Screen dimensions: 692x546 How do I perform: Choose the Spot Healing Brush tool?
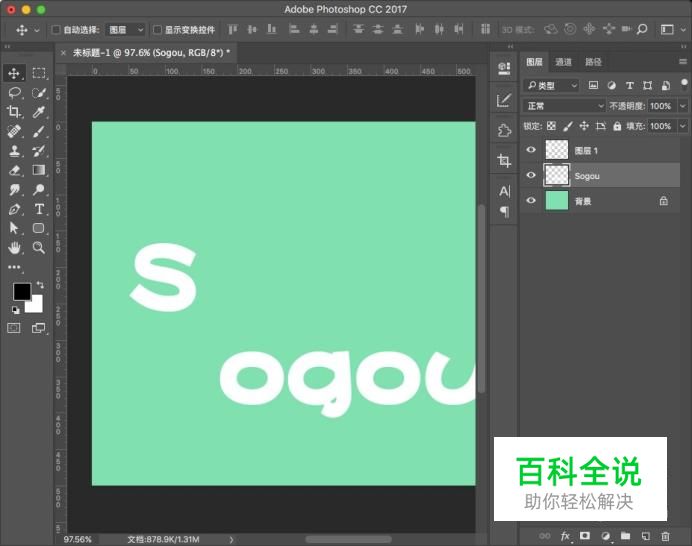pos(14,132)
